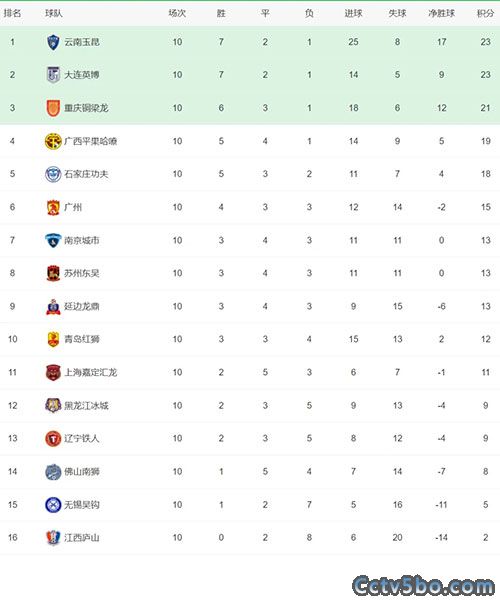The height and width of the screenshot is (600, 500).
Task: Open the 佛山南狮 team name
Action: [81, 472]
